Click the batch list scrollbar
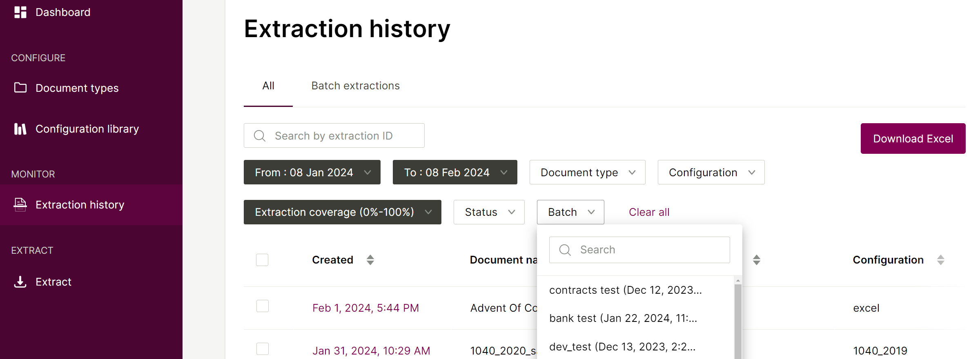The image size is (980, 359). [738, 322]
